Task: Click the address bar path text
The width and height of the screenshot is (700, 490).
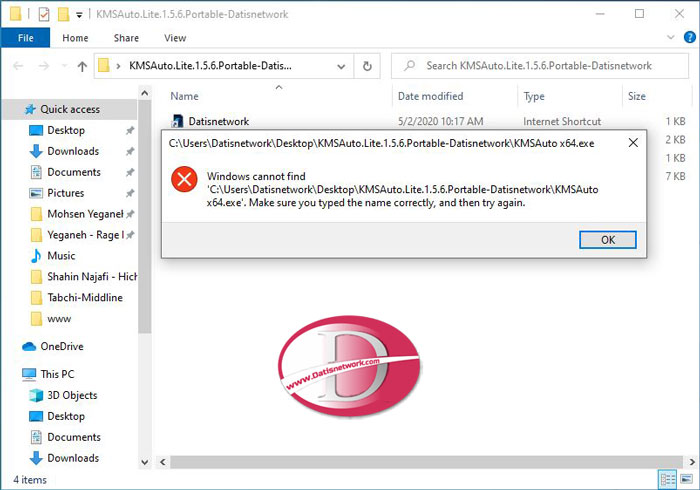Action: [210, 66]
